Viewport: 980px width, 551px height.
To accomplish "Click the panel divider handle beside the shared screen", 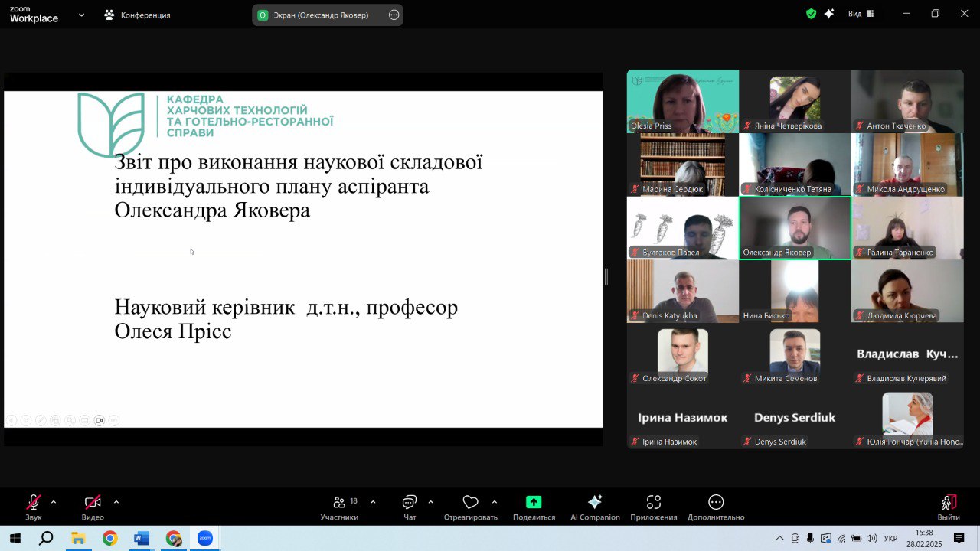I will point(606,277).
